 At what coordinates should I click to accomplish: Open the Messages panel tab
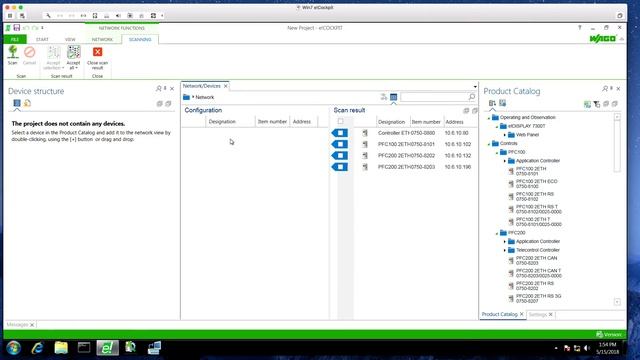(x=17, y=324)
